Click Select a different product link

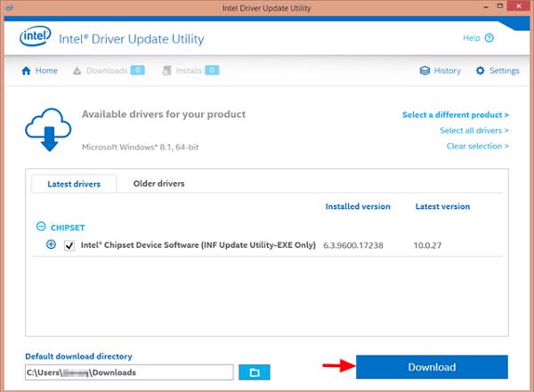[x=455, y=115]
